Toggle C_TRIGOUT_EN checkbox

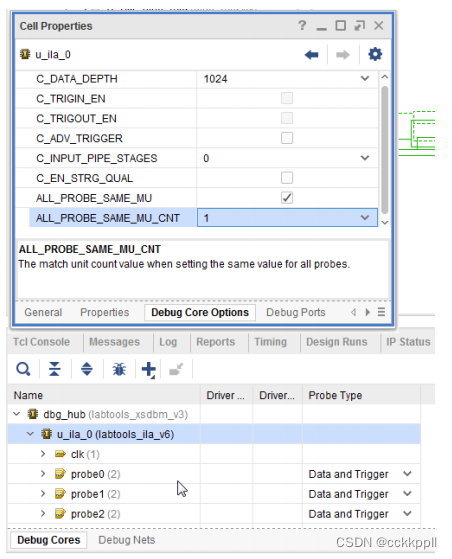[x=287, y=118]
